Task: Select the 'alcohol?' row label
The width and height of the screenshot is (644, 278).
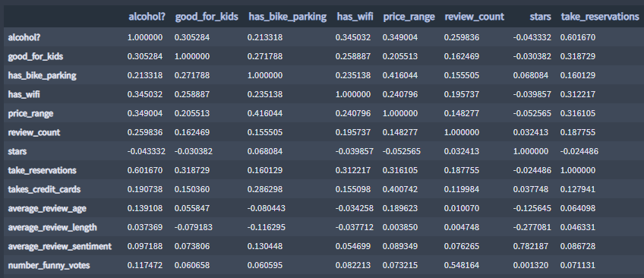Action: [24, 37]
